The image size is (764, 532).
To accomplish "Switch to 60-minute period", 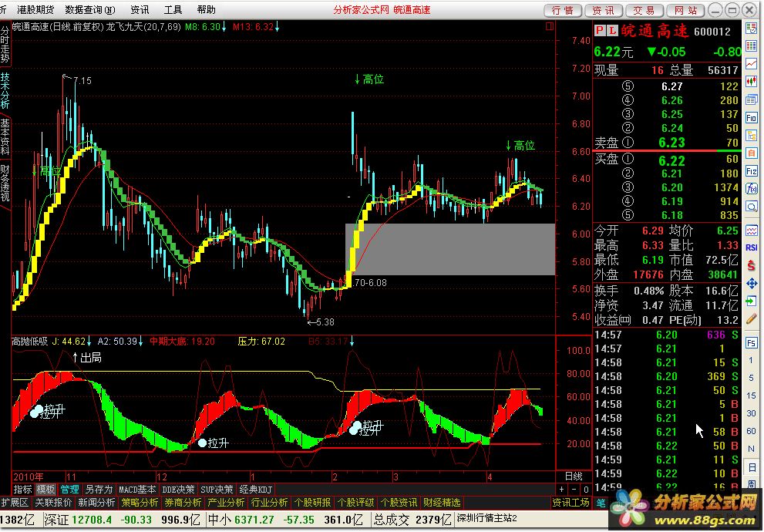I will [752, 431].
